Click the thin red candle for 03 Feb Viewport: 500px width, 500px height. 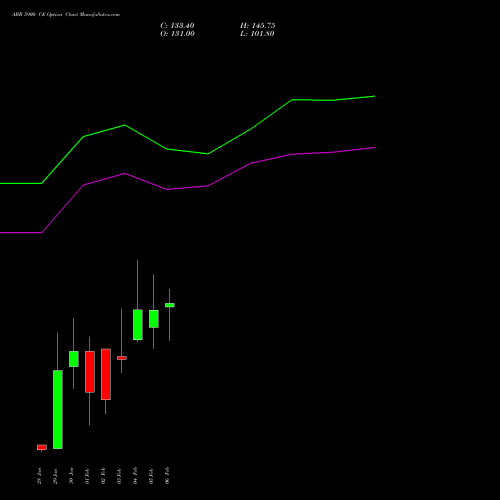pos(122,358)
